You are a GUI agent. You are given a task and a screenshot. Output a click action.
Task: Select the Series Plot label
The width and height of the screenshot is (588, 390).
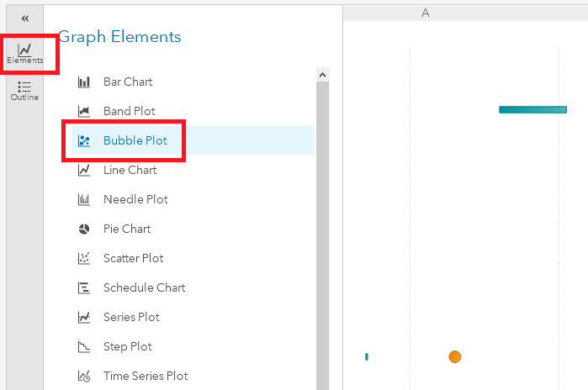tap(131, 318)
